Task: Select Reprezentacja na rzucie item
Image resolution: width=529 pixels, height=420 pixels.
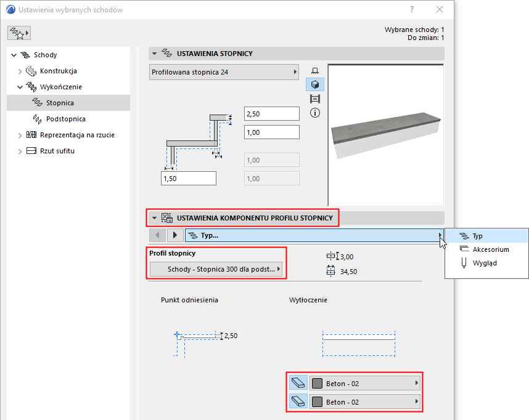Action: pyautogui.click(x=77, y=135)
